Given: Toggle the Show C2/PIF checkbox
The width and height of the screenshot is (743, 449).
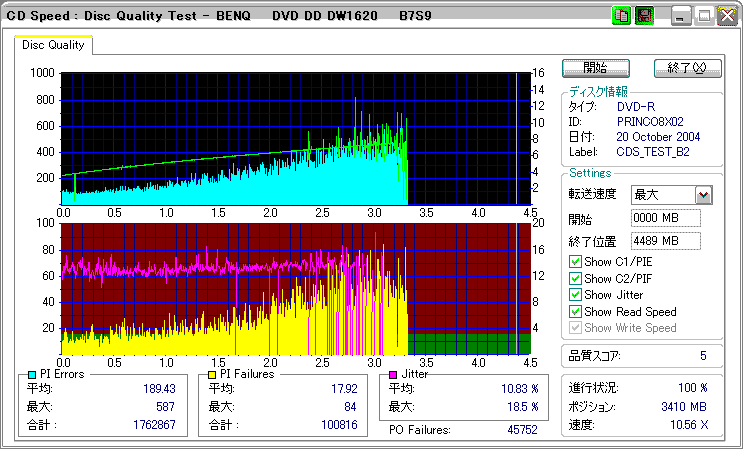Looking at the screenshot, I should click(575, 279).
